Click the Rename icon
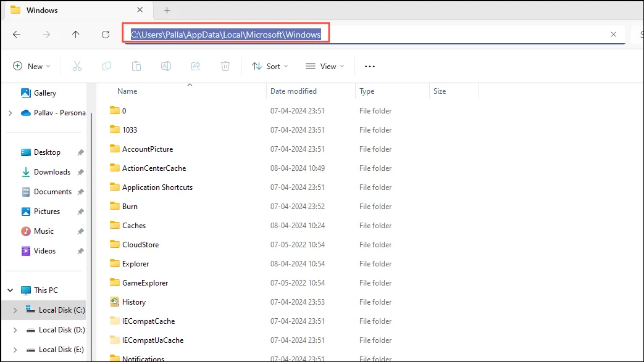Screen dimensions: 644x362 [166, 66]
